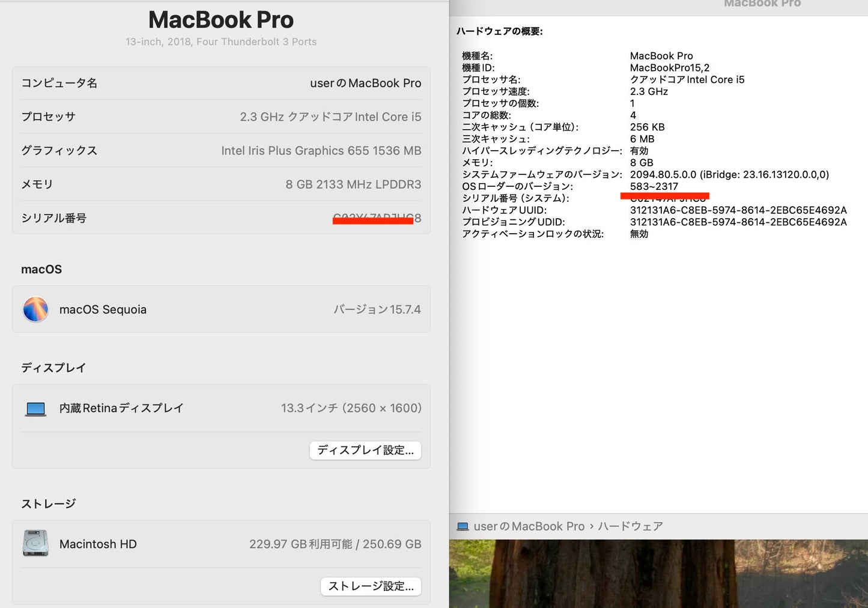Click the プロセッサ row label
The width and height of the screenshot is (868, 608).
tap(48, 117)
